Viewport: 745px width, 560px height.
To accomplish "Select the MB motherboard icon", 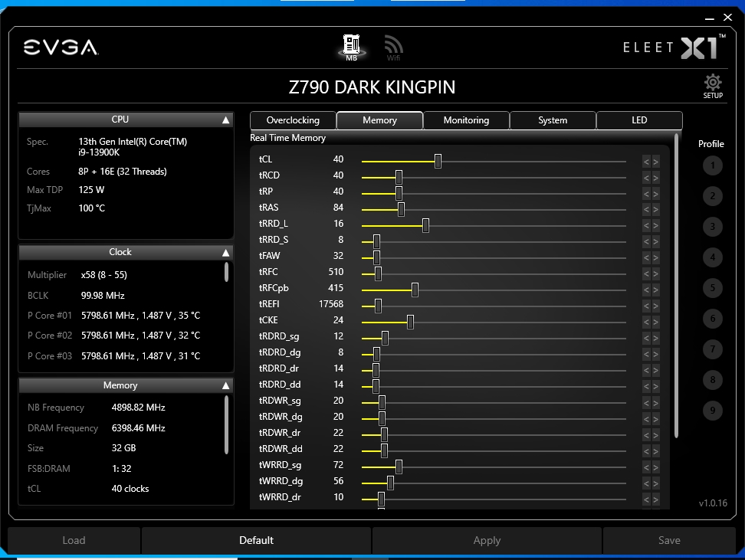I will tap(351, 47).
